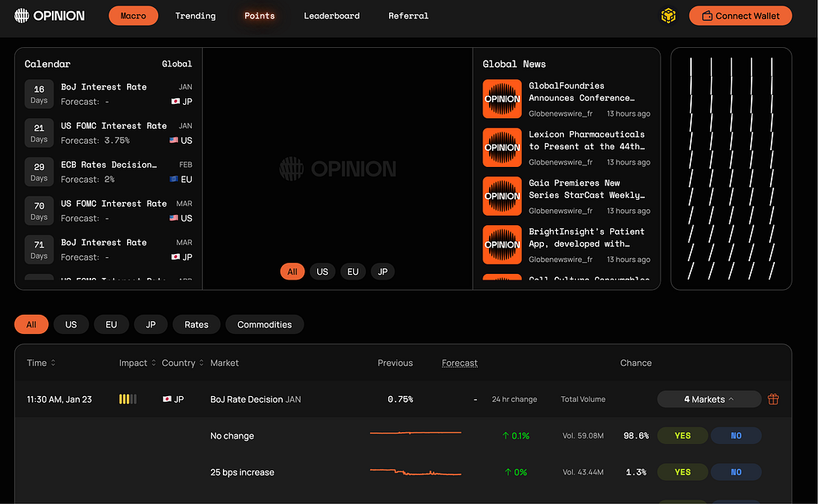
Task: Select the All market table filter
Action: coord(31,324)
